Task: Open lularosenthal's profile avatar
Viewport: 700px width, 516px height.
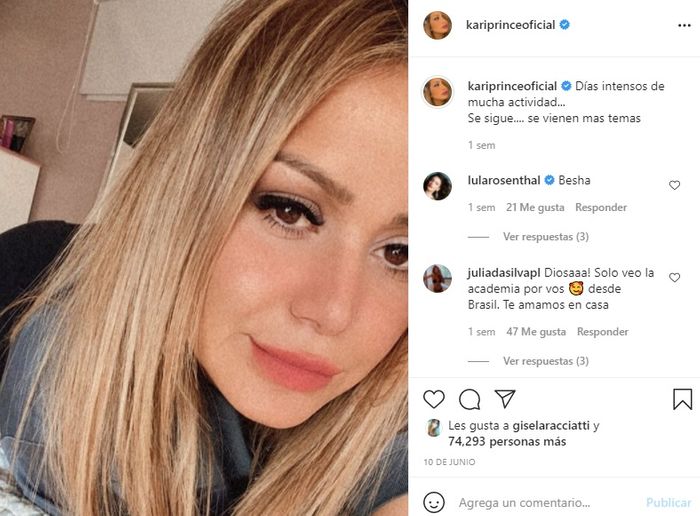Action: coord(438,186)
